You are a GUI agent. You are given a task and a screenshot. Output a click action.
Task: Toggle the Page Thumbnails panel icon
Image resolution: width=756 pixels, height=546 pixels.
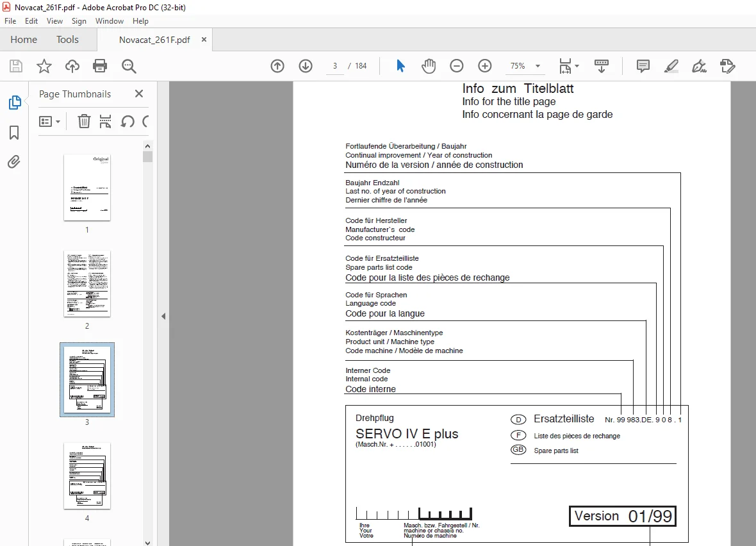[x=15, y=103]
